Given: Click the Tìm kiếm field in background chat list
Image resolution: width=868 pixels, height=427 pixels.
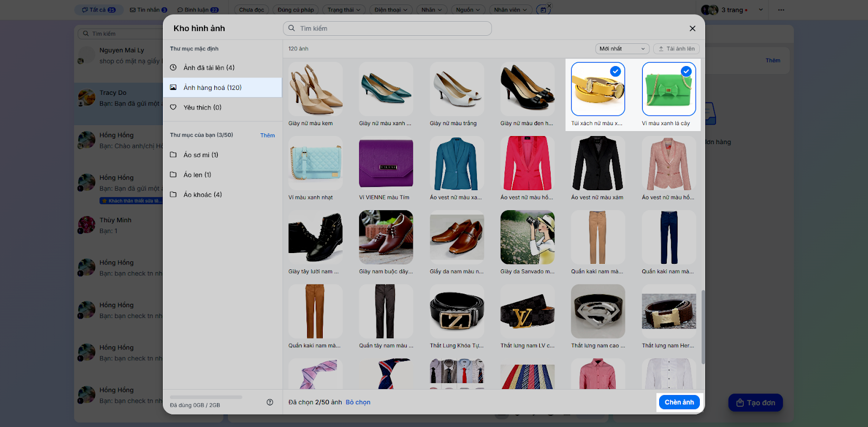Looking at the screenshot, I should click(x=120, y=34).
